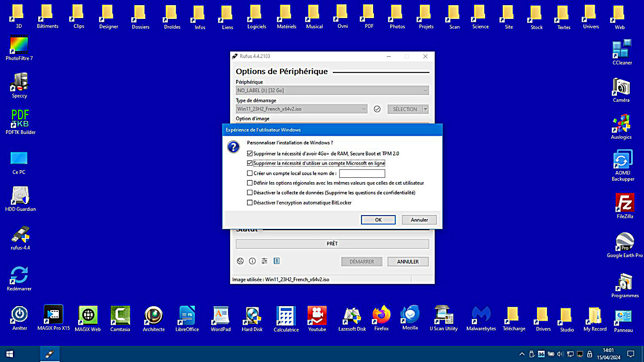This screenshot has height=362, width=644.
Task: Open rufus-4.4 desktop shortcut
Action: (20, 237)
